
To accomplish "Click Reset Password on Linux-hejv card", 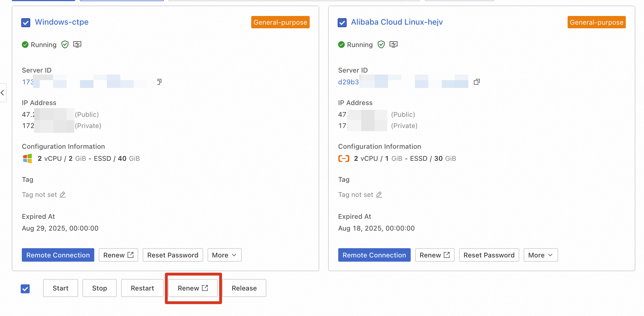I will click(489, 255).
